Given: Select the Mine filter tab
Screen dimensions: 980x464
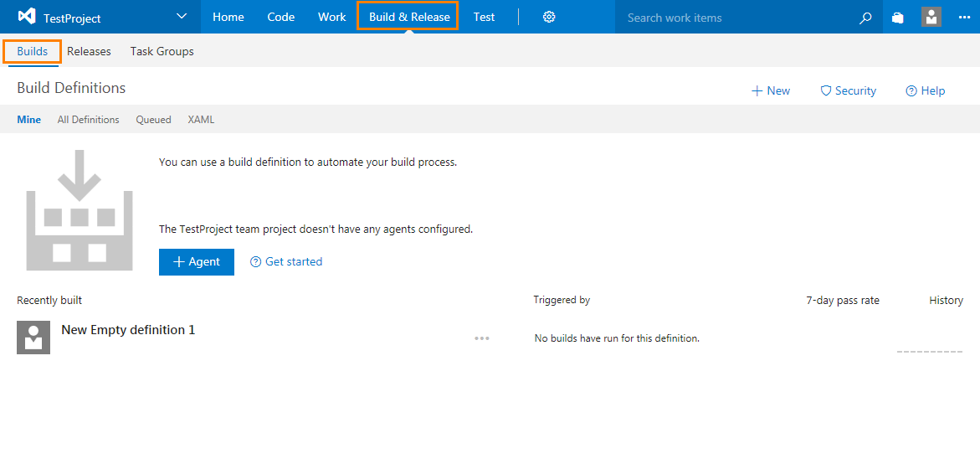Looking at the screenshot, I should (x=28, y=120).
